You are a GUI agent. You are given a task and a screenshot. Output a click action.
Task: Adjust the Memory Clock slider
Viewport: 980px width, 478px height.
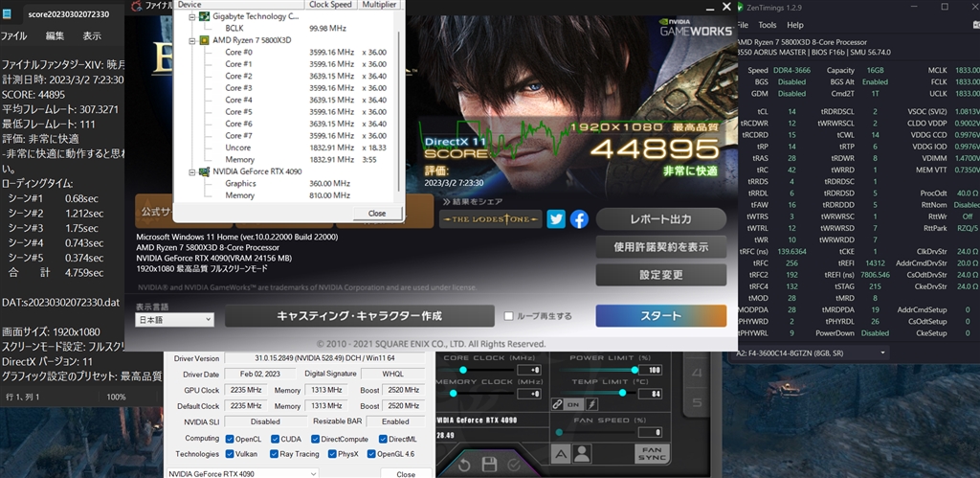click(x=453, y=393)
